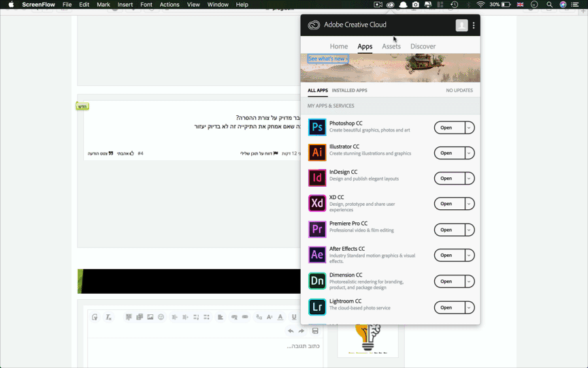Viewport: 588px width, 368px height.
Task: Open the Actions menu in menu bar
Action: click(x=169, y=5)
